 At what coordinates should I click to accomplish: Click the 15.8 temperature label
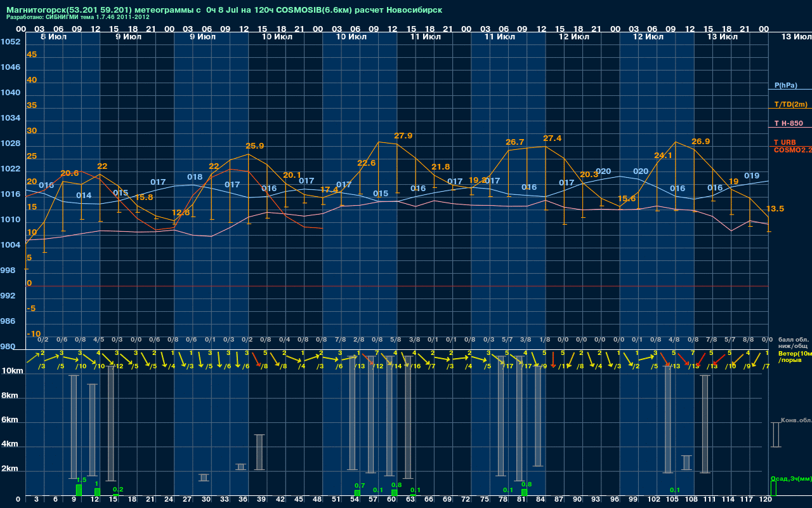click(144, 197)
